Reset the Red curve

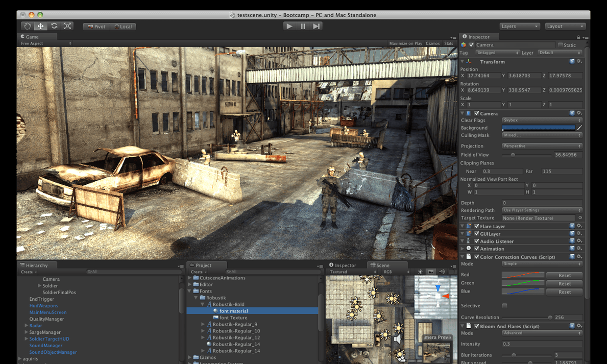565,275
